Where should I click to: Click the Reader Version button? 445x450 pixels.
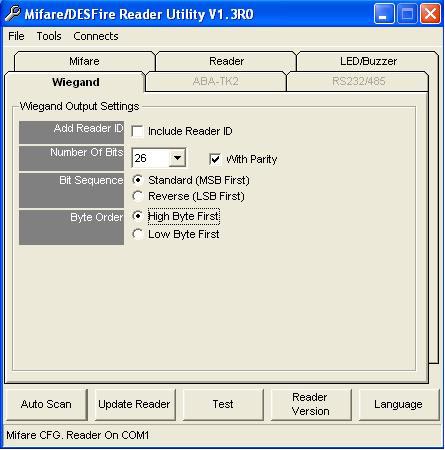pyautogui.click(x=310, y=404)
